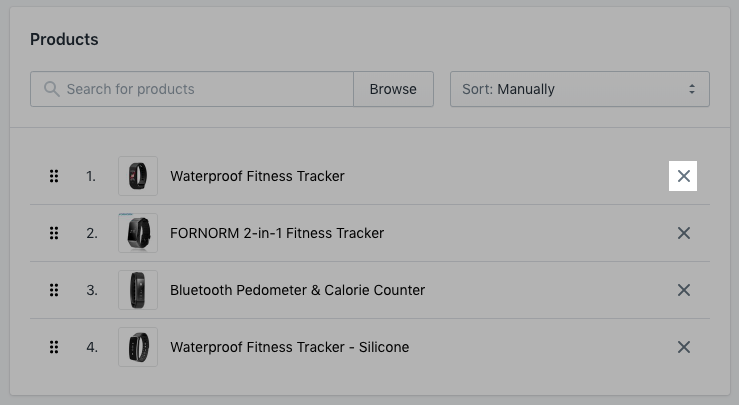Focus the Search for products field
This screenshot has width=739, height=405.
pyautogui.click(x=205, y=89)
